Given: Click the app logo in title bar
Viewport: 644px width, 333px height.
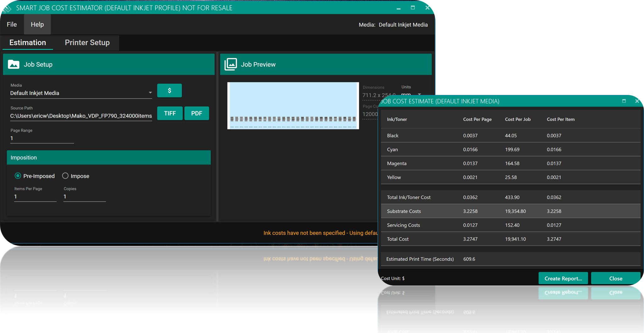Looking at the screenshot, I should [7, 8].
